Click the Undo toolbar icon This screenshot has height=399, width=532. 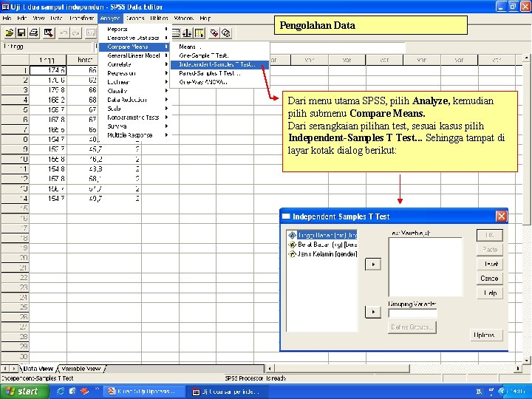(x=64, y=33)
